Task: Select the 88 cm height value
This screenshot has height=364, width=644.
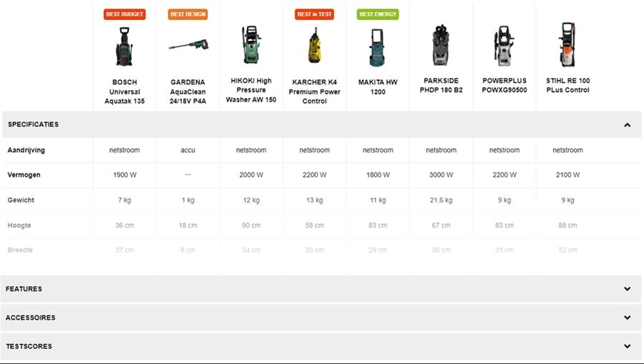Action: (567, 225)
